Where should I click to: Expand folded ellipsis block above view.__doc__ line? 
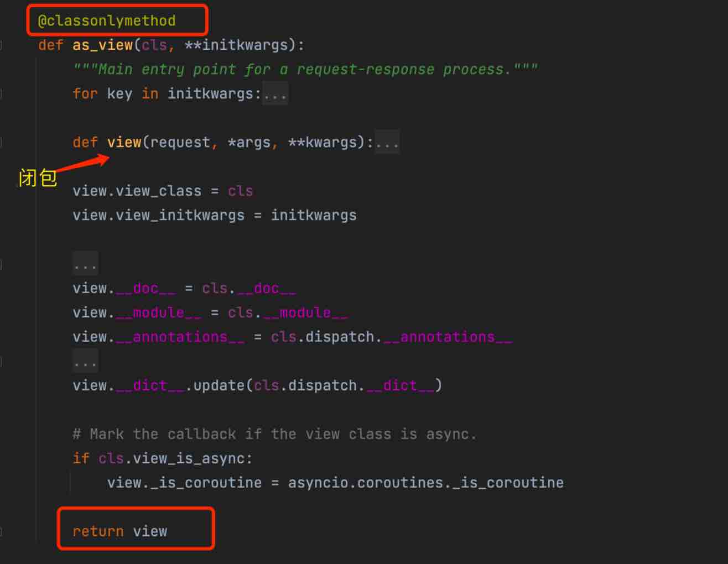(x=85, y=264)
